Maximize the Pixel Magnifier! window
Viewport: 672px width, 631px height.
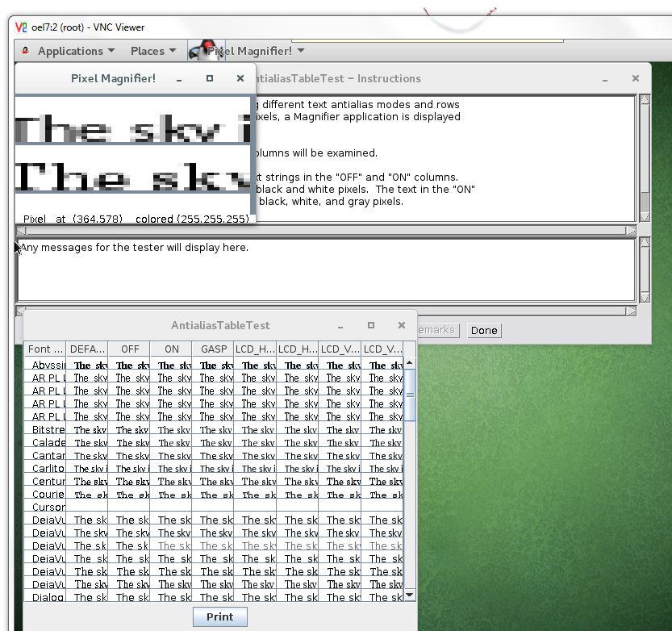[x=210, y=78]
